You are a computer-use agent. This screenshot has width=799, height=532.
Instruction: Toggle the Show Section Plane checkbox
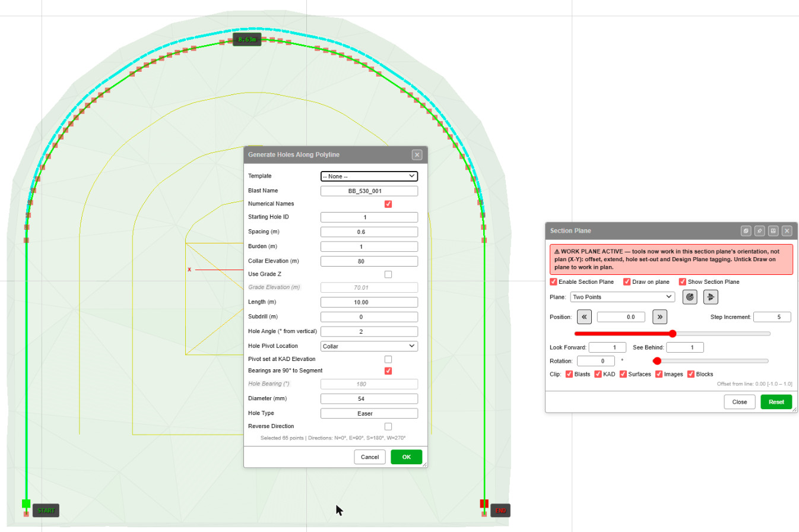(683, 281)
